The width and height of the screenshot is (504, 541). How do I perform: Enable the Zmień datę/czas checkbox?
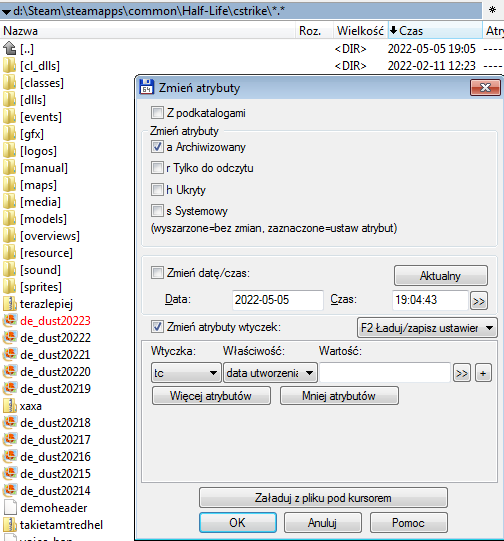click(157, 273)
